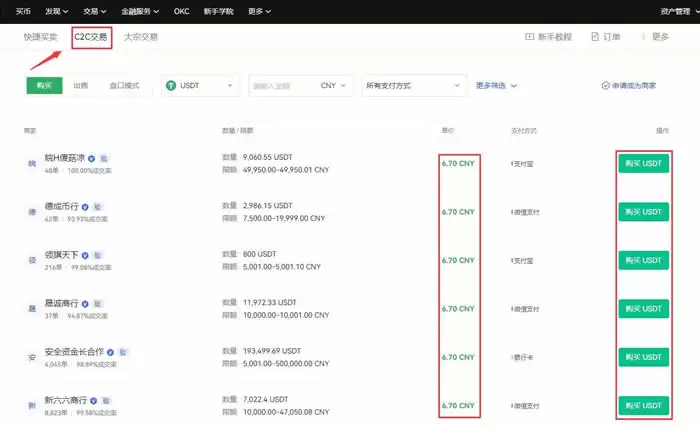Click the 6.70 CNY price in 领旗天下 row
The image size is (700, 428).
tap(458, 260)
